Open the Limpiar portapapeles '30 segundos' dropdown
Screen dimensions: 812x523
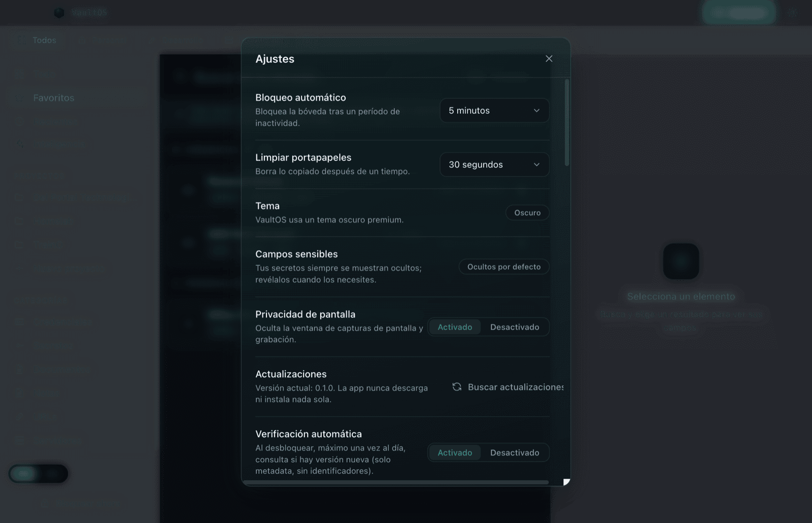click(494, 165)
